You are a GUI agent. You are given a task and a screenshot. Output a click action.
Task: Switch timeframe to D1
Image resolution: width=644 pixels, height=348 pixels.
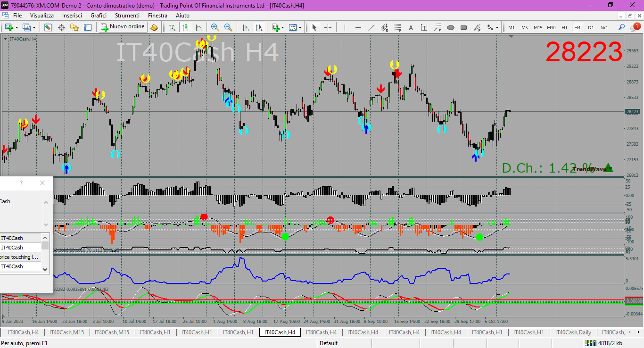(x=591, y=27)
